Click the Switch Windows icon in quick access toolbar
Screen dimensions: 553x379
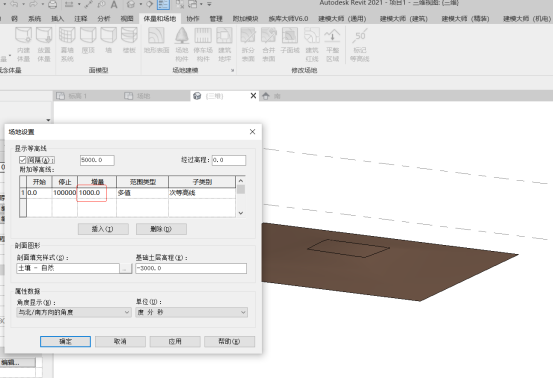coord(193,4)
